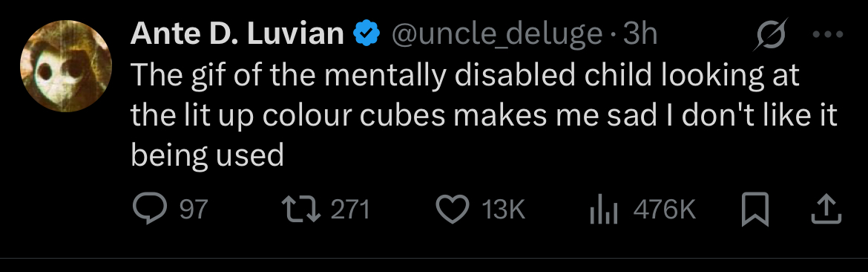
Task: Click the 13K likes count
Action: click(x=503, y=210)
